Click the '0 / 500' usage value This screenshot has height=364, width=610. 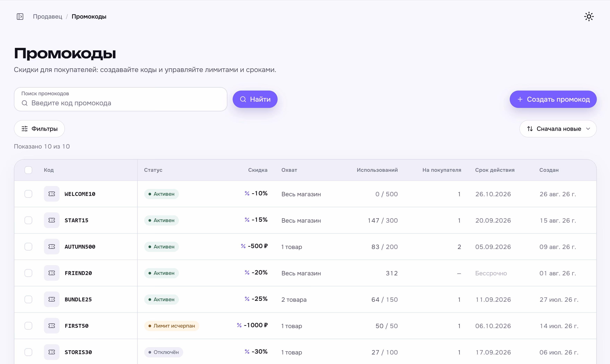point(387,194)
